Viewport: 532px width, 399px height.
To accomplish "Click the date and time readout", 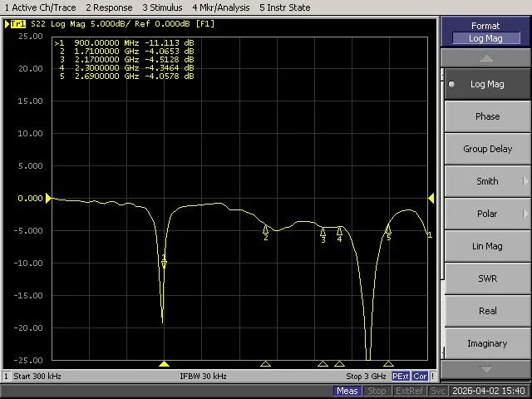I will 489,391.
